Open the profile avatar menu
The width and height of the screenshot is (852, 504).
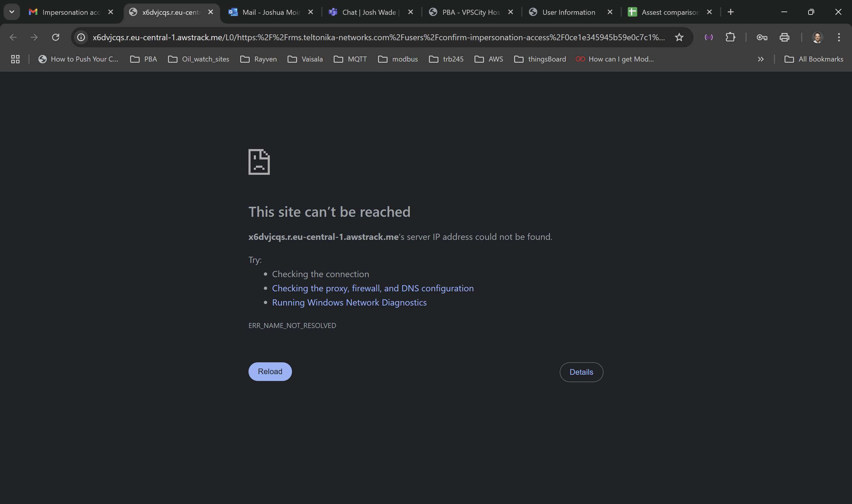817,37
